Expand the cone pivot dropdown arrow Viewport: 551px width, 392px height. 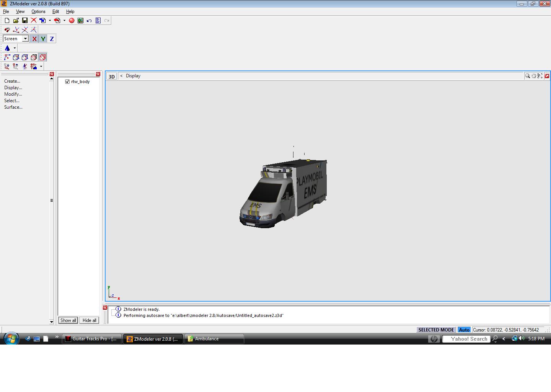pos(15,48)
